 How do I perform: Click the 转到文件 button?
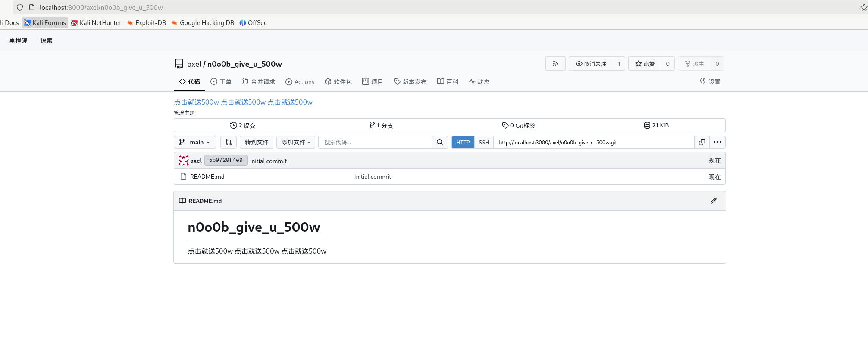coord(257,142)
